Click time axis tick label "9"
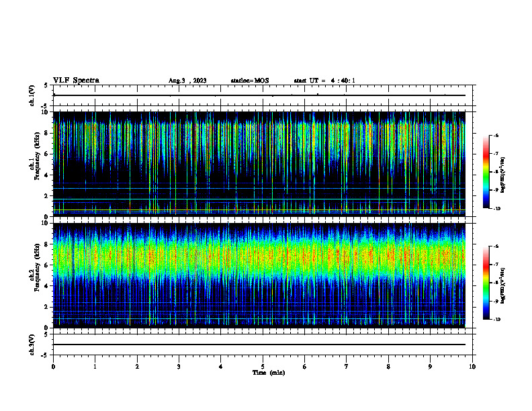Screen dimensions: 532x411 (x=430, y=367)
